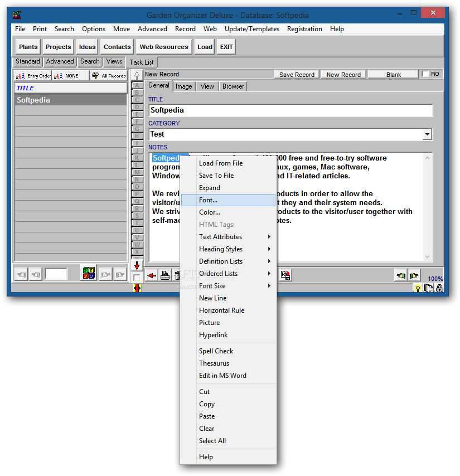460x476 pixels.
Task: Click the printer icon in record toolbar
Action: 165,275
